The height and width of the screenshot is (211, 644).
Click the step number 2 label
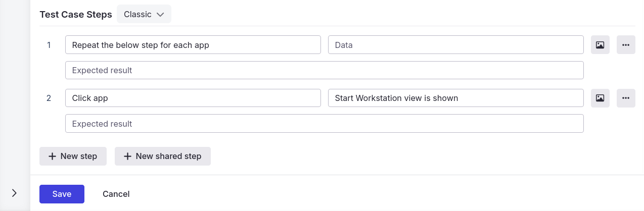click(x=49, y=98)
